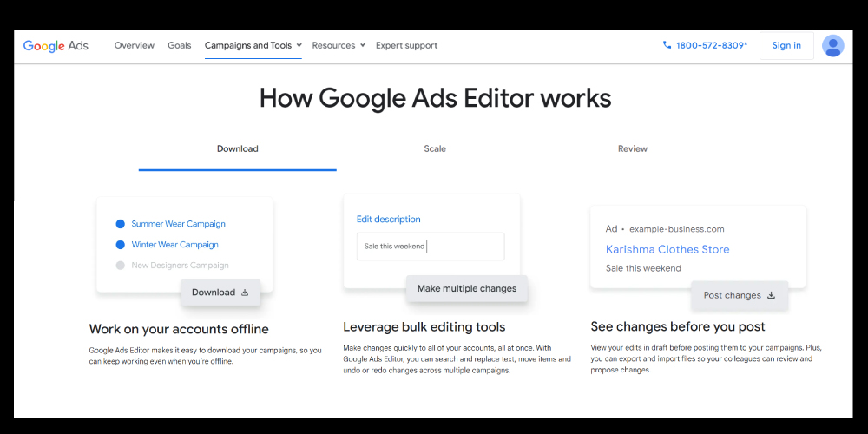
Task: Click the Google Ads logo
Action: click(56, 45)
